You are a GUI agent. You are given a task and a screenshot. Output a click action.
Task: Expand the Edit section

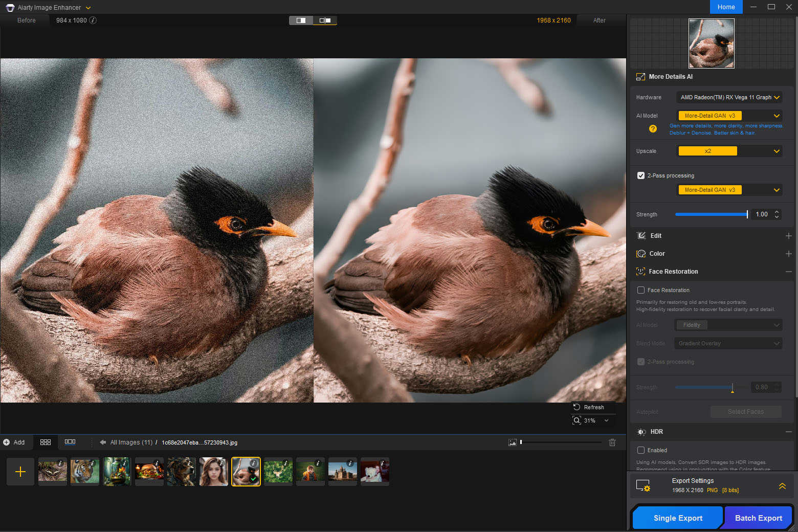[x=788, y=236]
